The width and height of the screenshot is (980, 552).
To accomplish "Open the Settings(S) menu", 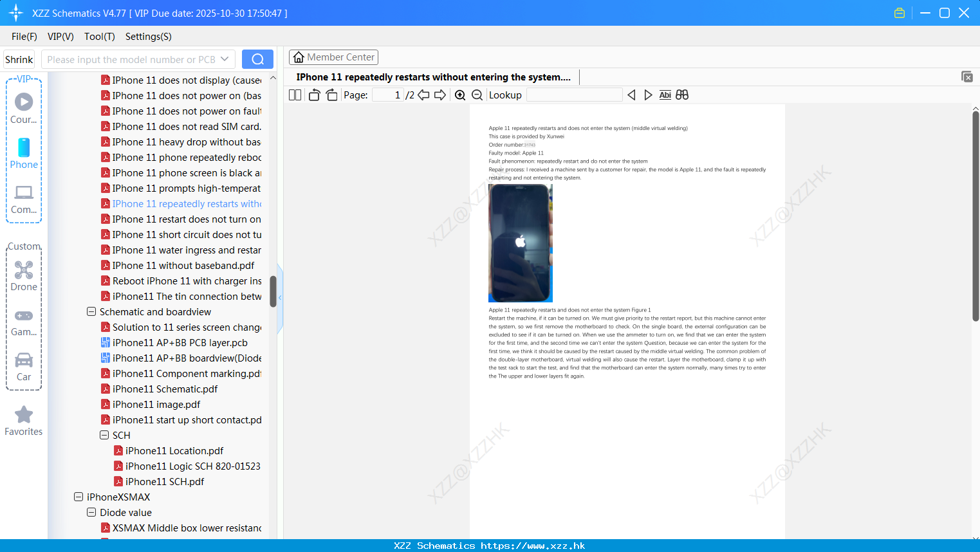I will pyautogui.click(x=149, y=37).
